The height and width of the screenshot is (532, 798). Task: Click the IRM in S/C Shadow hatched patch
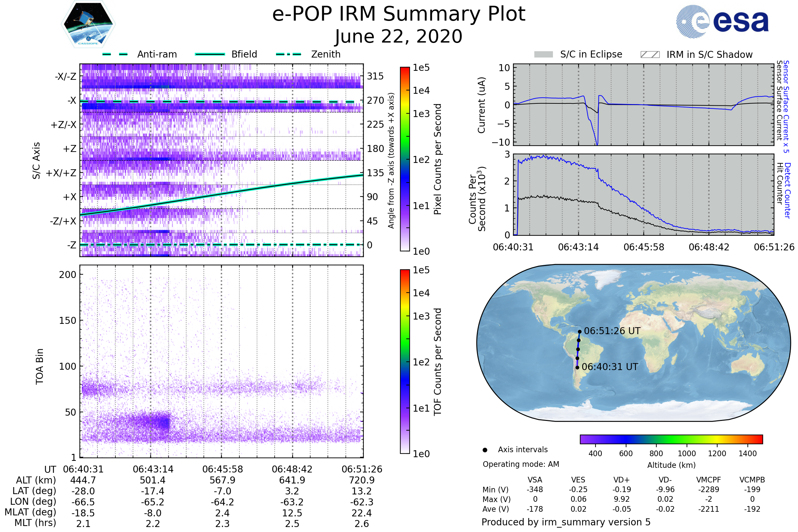click(x=650, y=55)
